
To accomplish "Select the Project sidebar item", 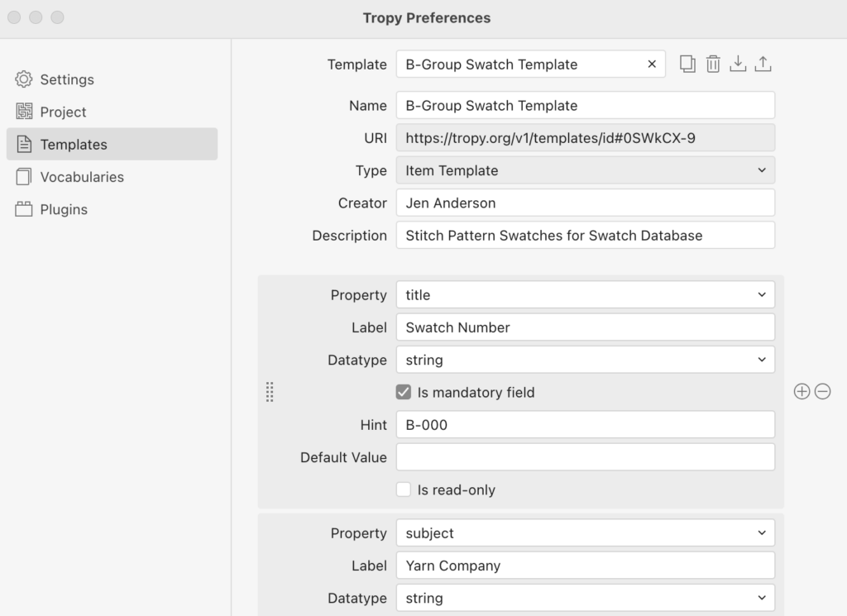I will [x=63, y=112].
